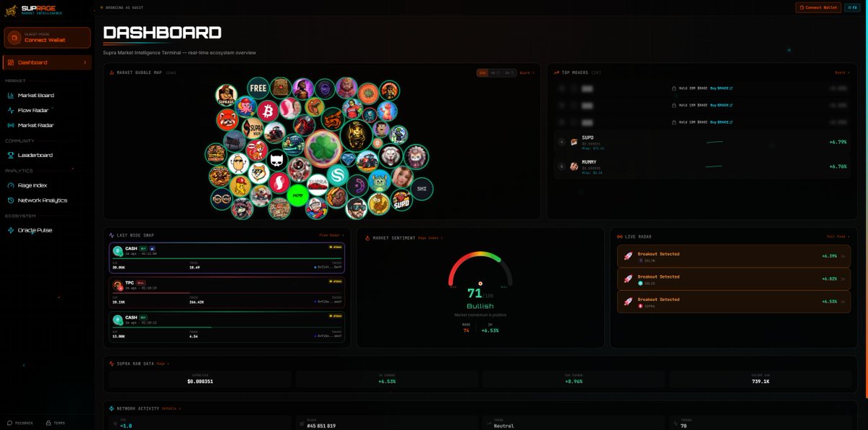The width and height of the screenshot is (868, 430).
Task: Click the MUMMY token avatar in Top Movers
Action: [x=574, y=166]
